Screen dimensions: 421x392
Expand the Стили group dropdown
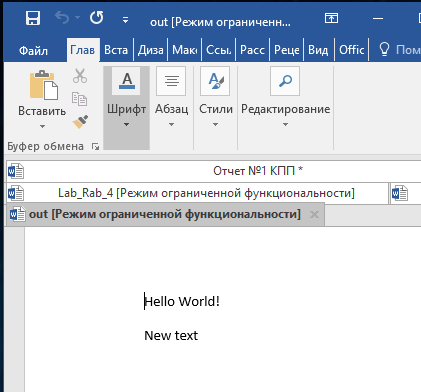[x=215, y=108]
